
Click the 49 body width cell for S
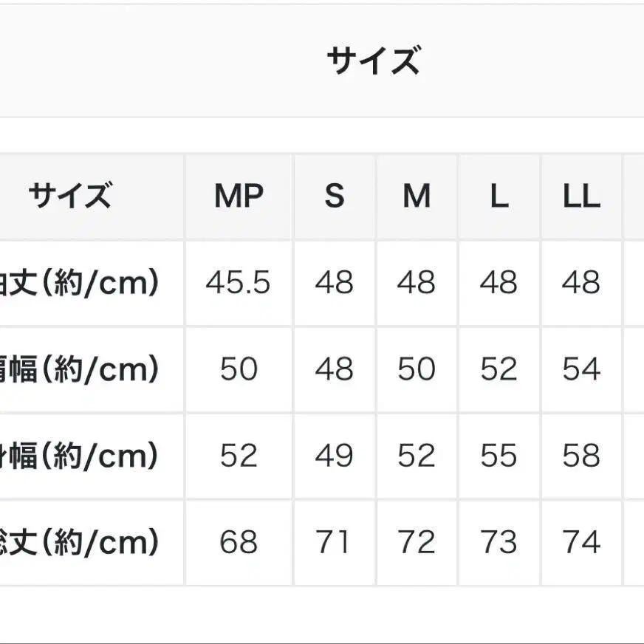tap(335, 456)
